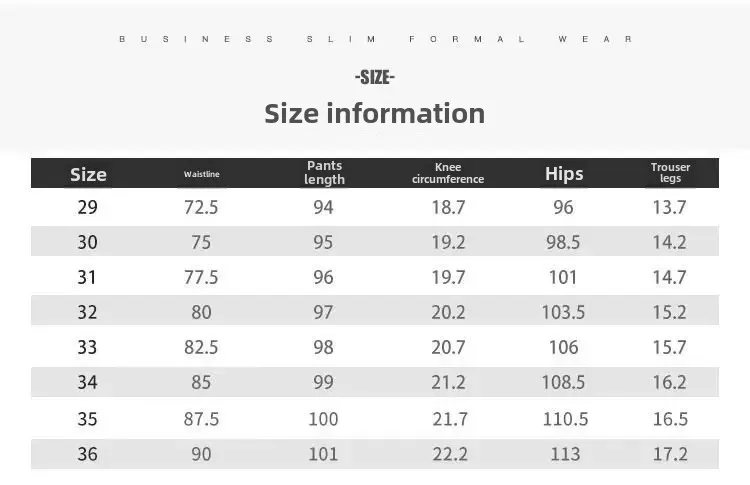The image size is (750, 485).
Task: Click the Trouser legs column header
Action: (x=670, y=173)
